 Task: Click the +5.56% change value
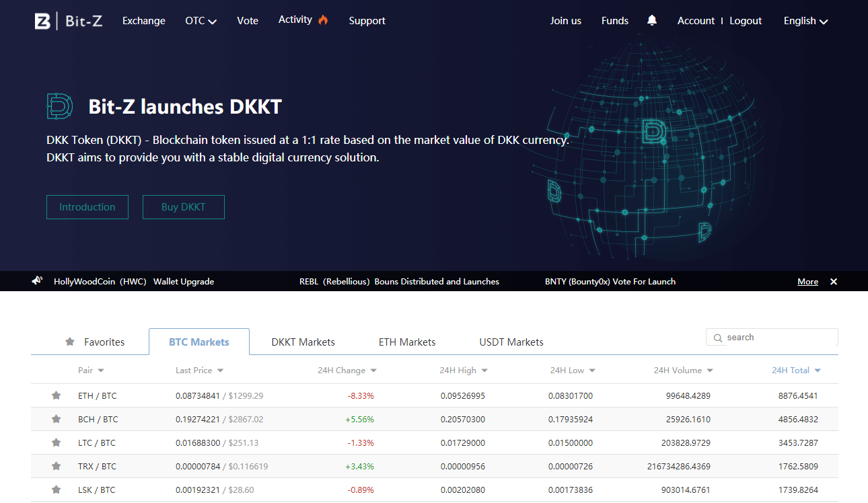pos(359,419)
